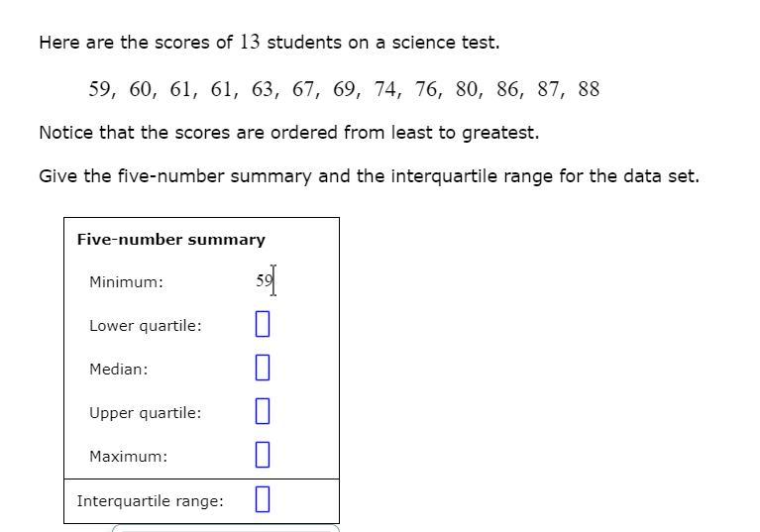
Task: Click score 80 in the data list
Action: point(467,89)
